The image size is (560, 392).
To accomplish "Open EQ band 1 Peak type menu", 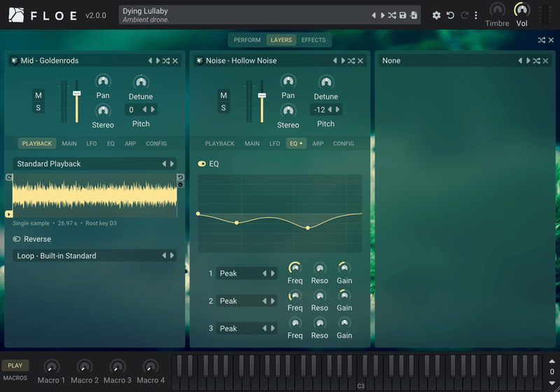I will pos(246,274).
